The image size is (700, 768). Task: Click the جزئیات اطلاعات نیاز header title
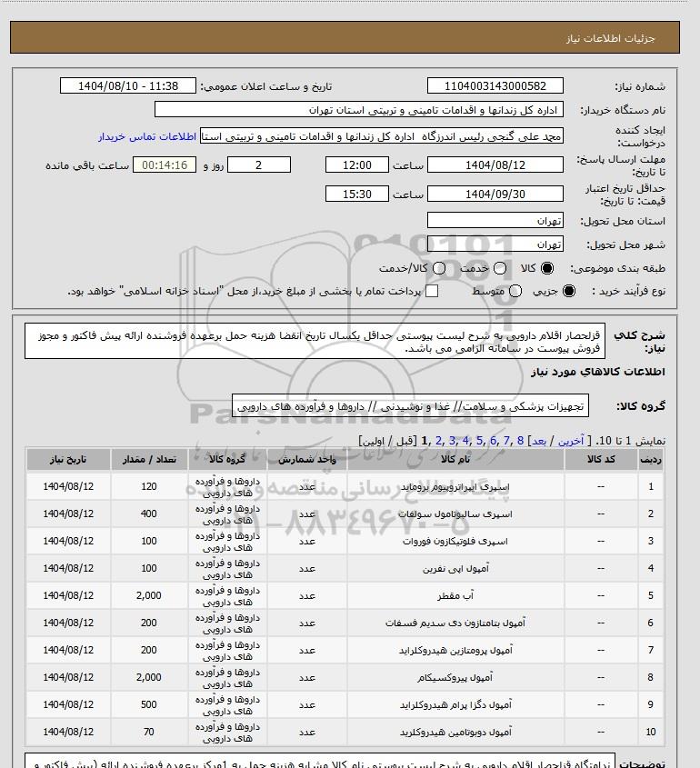pyautogui.click(x=610, y=38)
